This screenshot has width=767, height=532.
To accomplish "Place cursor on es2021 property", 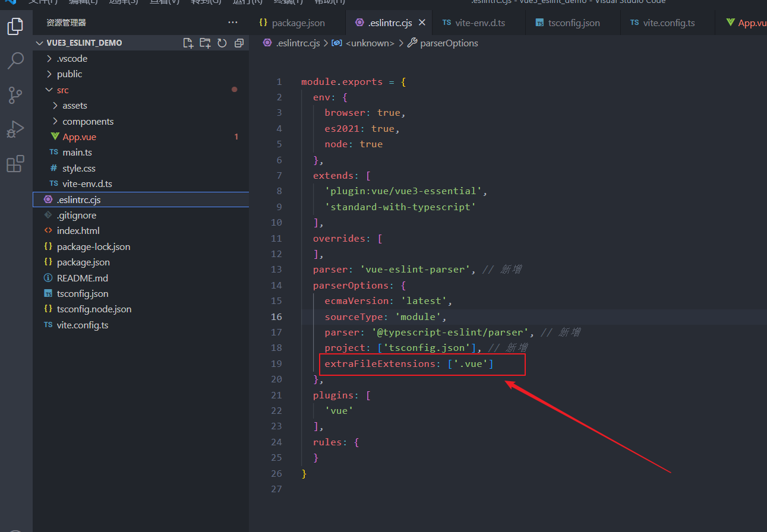I will click(x=342, y=128).
